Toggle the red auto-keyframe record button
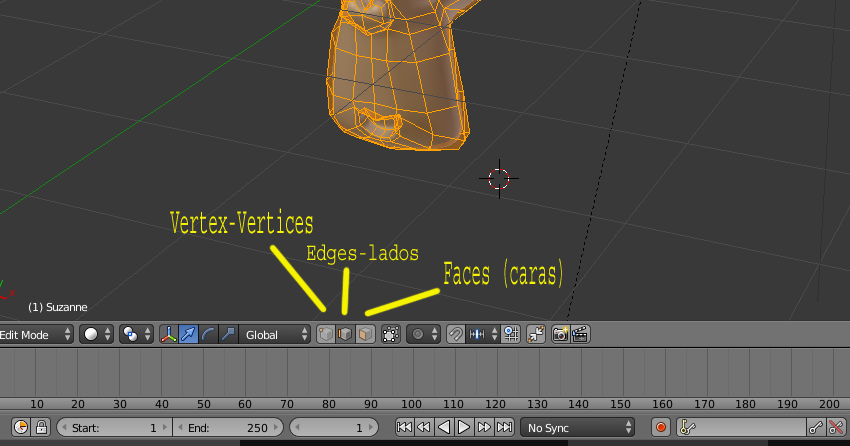 661,428
